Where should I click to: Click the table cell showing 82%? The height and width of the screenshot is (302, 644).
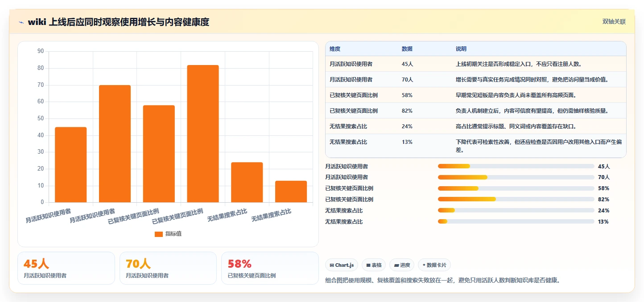(407, 111)
